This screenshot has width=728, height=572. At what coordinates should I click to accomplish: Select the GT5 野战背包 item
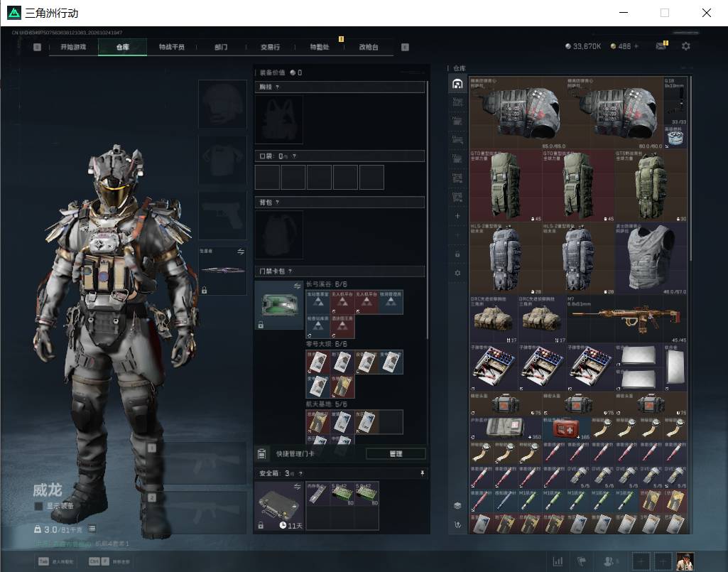[651, 185]
